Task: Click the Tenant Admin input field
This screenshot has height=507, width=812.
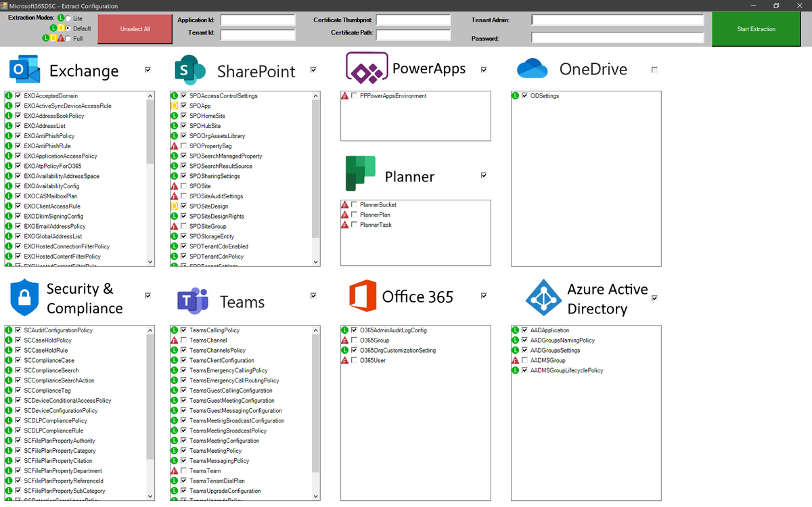Action: 616,20
